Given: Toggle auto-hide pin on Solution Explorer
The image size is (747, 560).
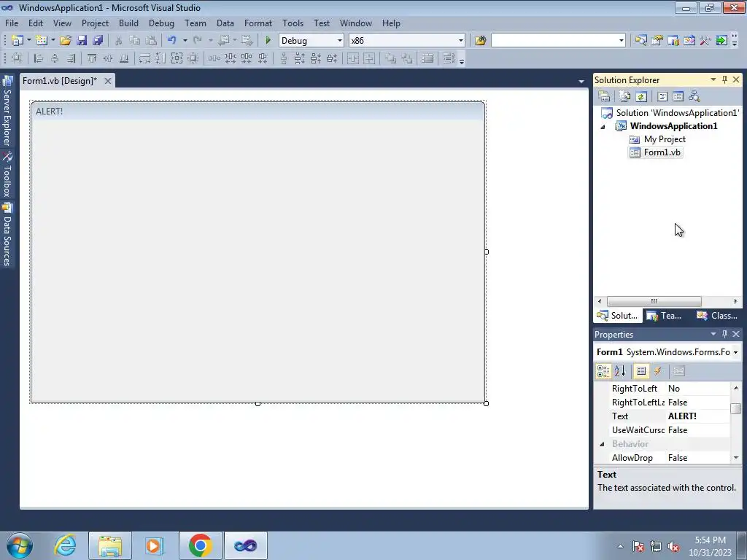Looking at the screenshot, I should pyautogui.click(x=724, y=79).
